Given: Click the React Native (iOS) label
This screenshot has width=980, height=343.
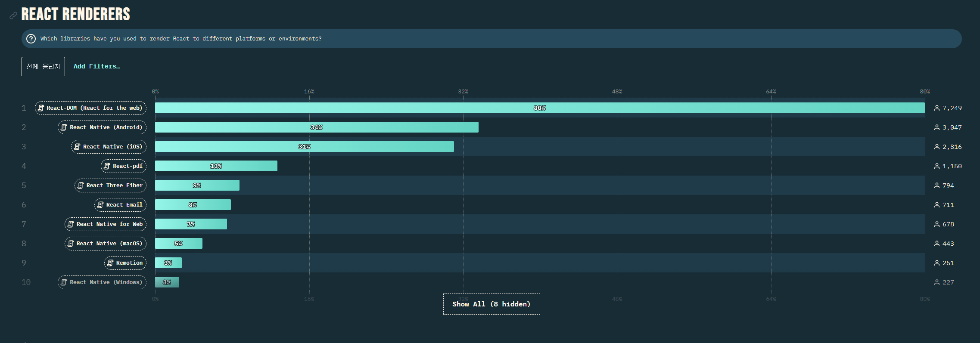Looking at the screenshot, I should 109,147.
